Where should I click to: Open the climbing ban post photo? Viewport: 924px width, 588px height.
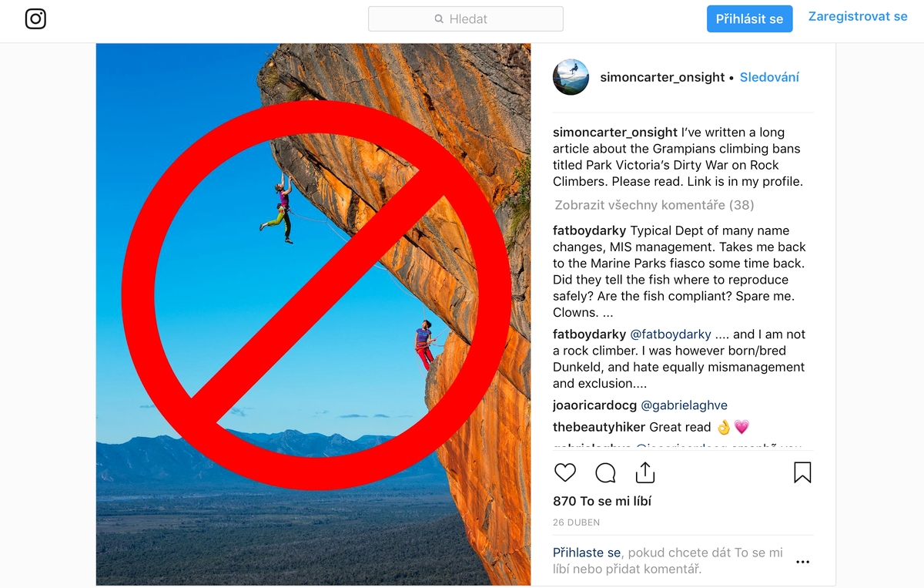[x=313, y=314]
